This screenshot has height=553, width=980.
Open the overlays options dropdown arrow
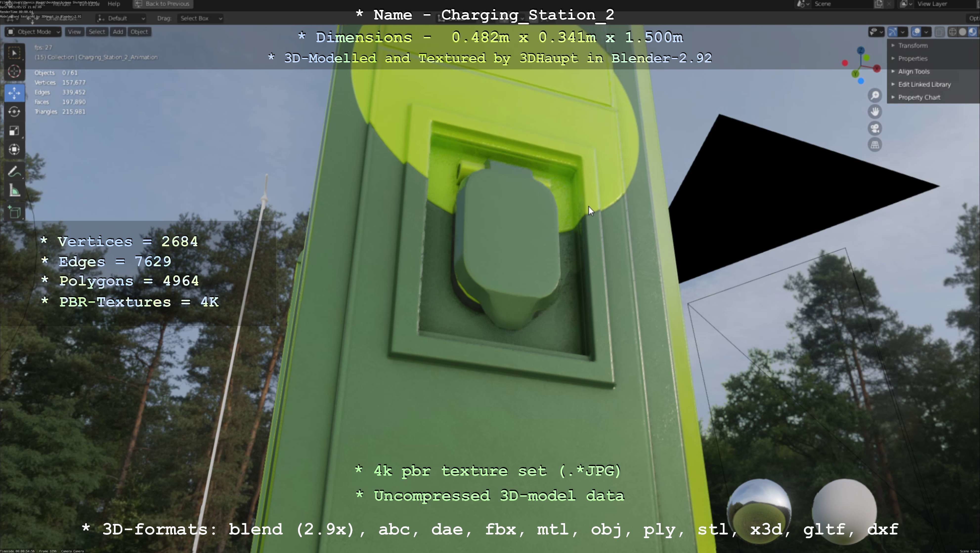pyautogui.click(x=926, y=32)
